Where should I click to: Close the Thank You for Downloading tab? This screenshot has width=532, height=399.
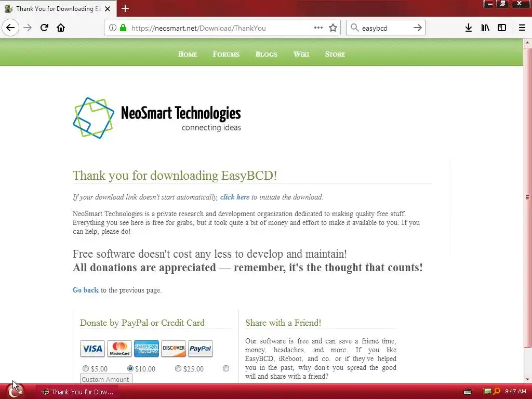(x=108, y=9)
